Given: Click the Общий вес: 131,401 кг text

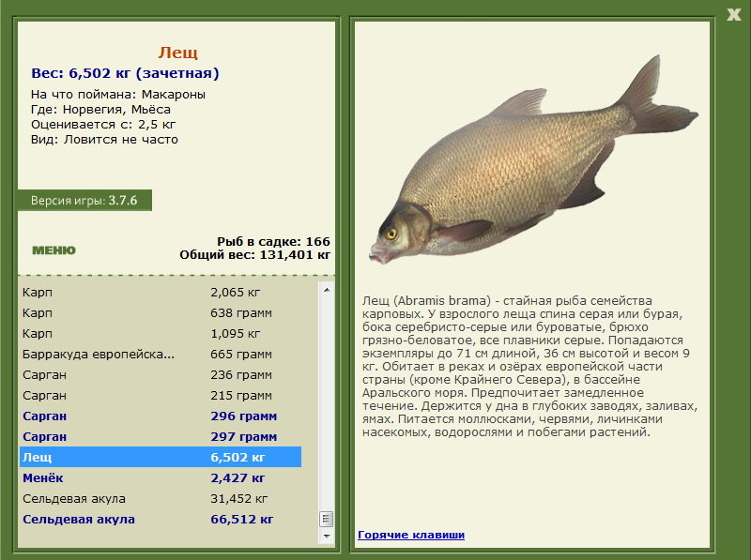Looking at the screenshot, I should tap(254, 254).
